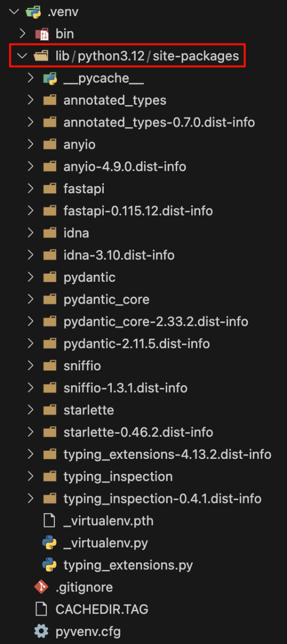The width and height of the screenshot is (287, 644).
Task: Expand the pydantic_core folder chevron
Action: click(x=31, y=299)
